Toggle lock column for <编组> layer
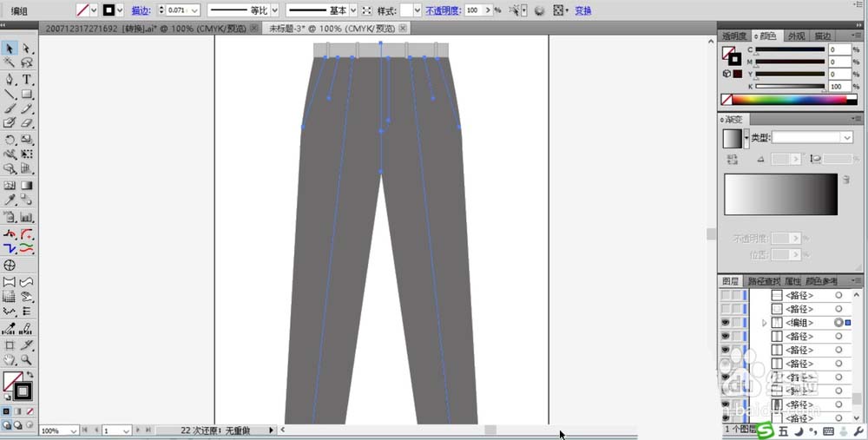868x440 pixels. [736, 322]
